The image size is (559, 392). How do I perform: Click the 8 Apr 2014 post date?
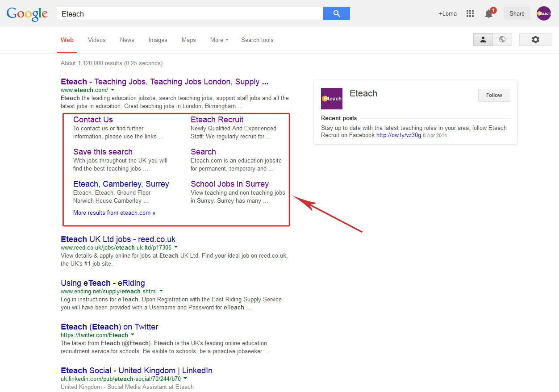tap(435, 135)
